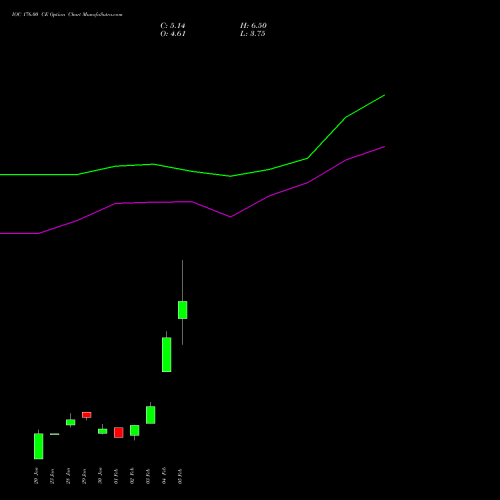
Task: Select the close value "C: 5.14"
Action: tap(173, 26)
